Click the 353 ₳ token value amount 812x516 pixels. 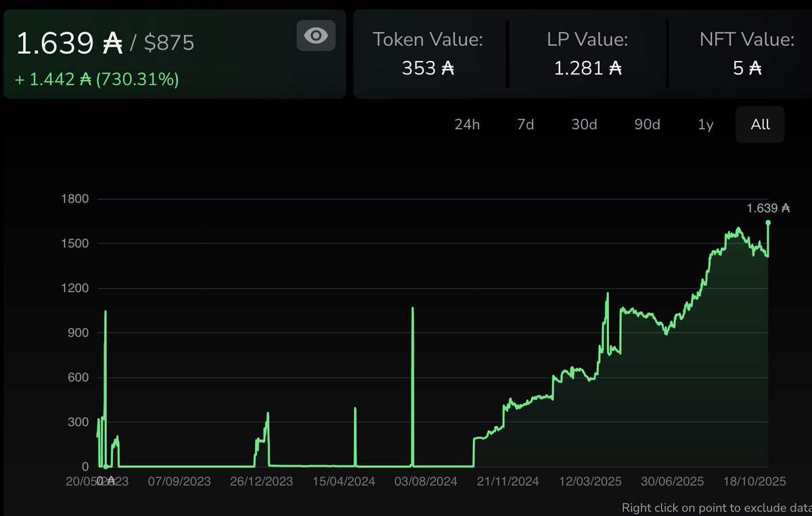(428, 68)
